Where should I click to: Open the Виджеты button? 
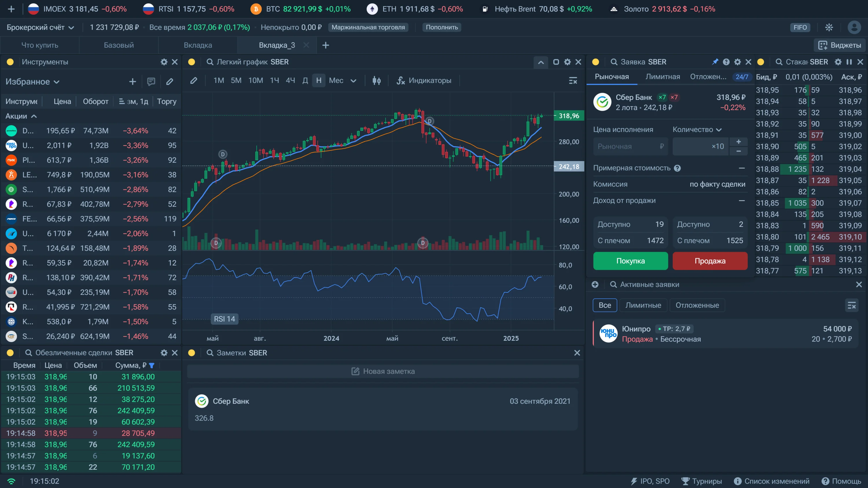tap(840, 45)
